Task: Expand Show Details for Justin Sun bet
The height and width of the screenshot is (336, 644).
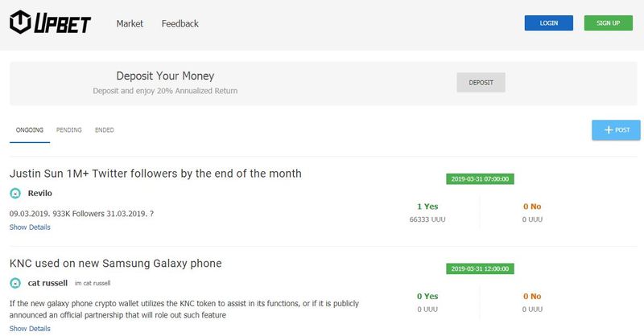Action: click(30, 227)
